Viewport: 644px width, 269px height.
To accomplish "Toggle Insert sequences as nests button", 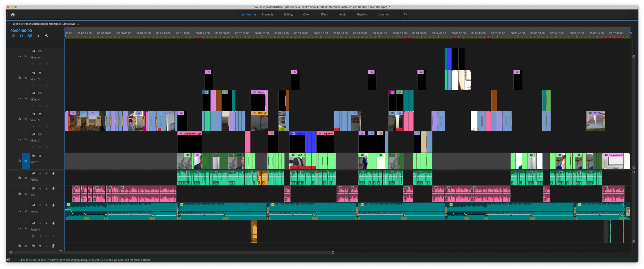I will pyautogui.click(x=13, y=36).
